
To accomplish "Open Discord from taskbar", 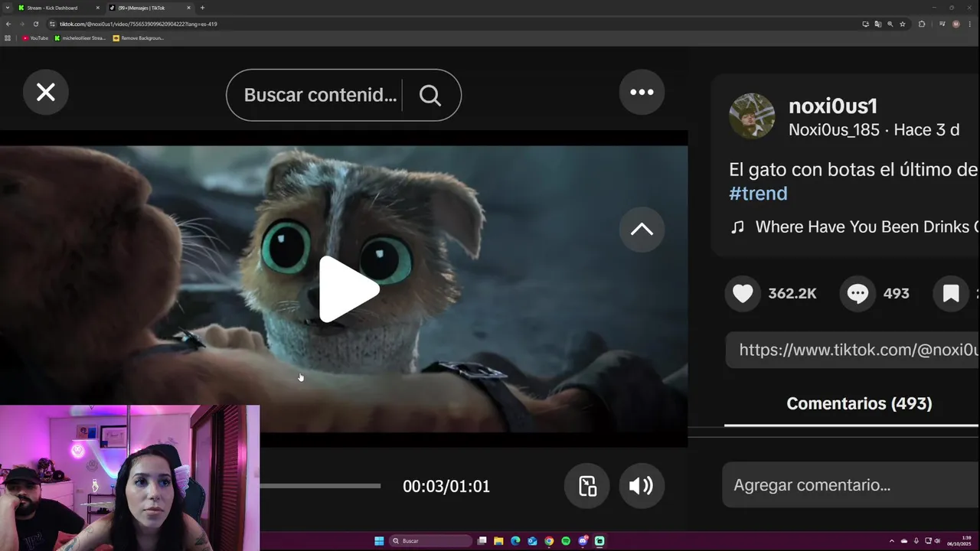I will click(583, 541).
